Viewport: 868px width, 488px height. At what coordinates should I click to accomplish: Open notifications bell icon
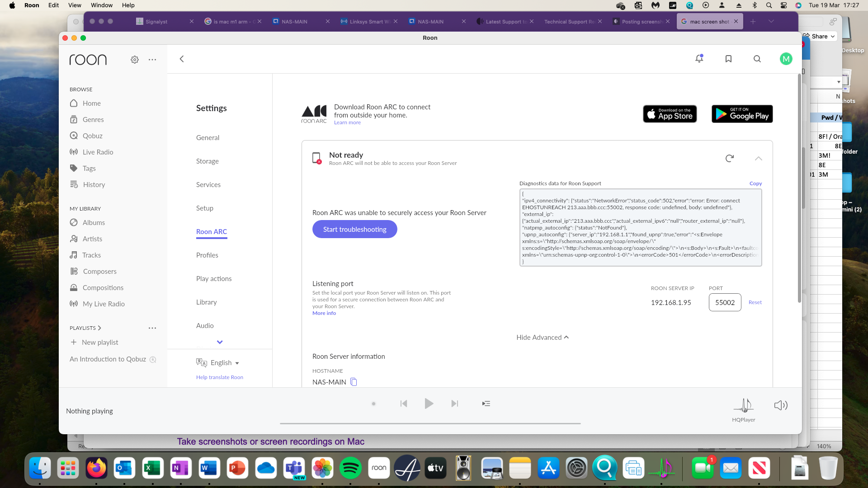[699, 59]
